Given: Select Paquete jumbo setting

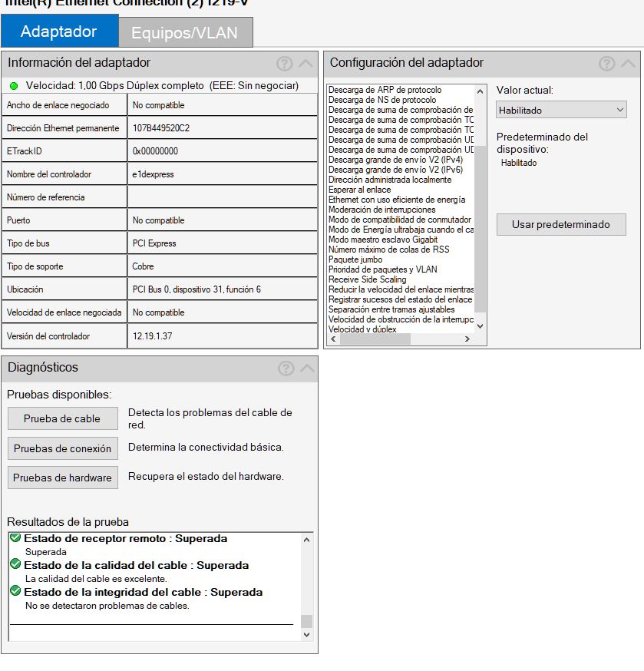Looking at the screenshot, I should tap(355, 259).
